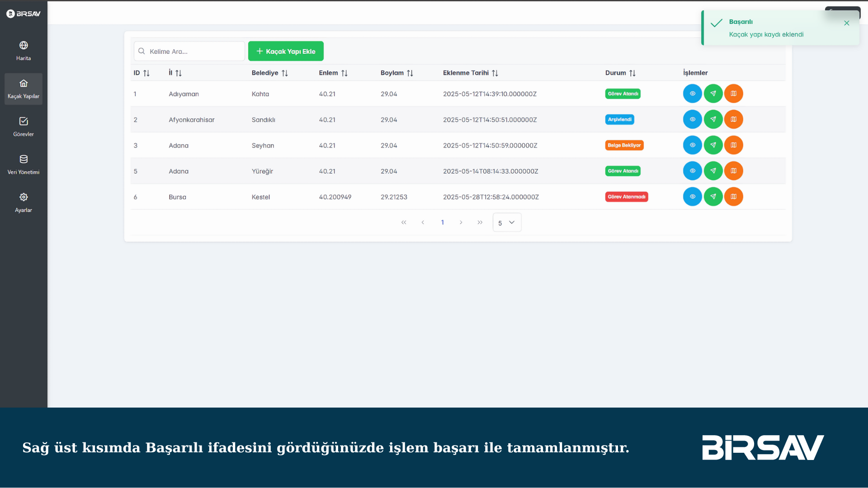868x488 pixels.
Task: Select page 1 in pagination
Action: pos(443,222)
